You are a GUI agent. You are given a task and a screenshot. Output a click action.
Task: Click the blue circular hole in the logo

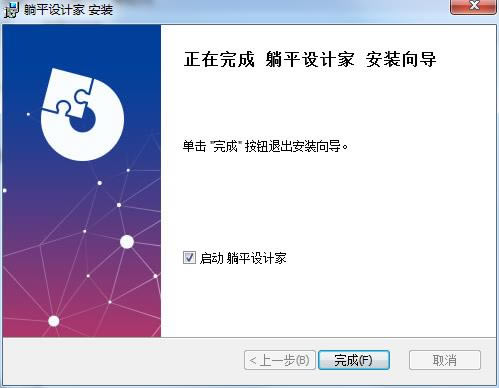[83, 120]
